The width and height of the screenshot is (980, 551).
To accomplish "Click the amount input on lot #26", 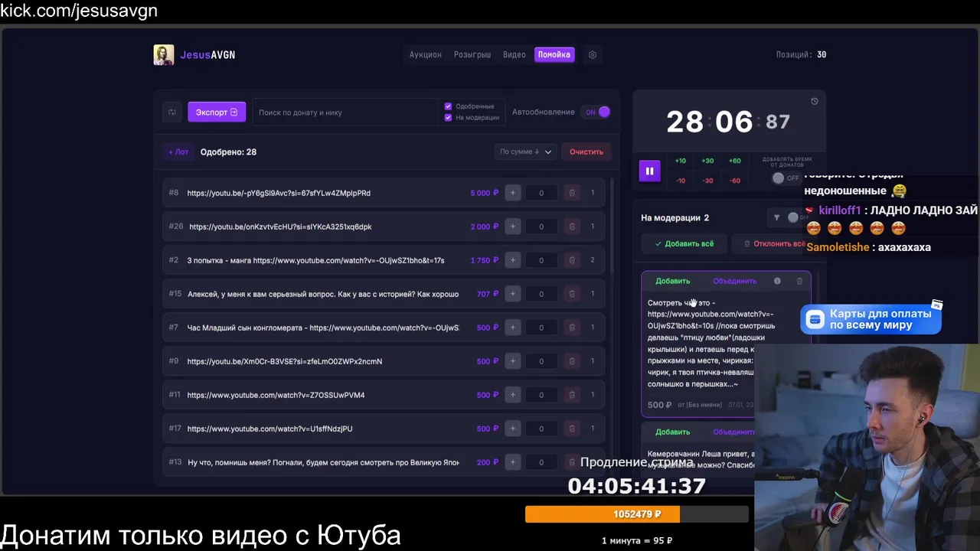I will coord(541,227).
